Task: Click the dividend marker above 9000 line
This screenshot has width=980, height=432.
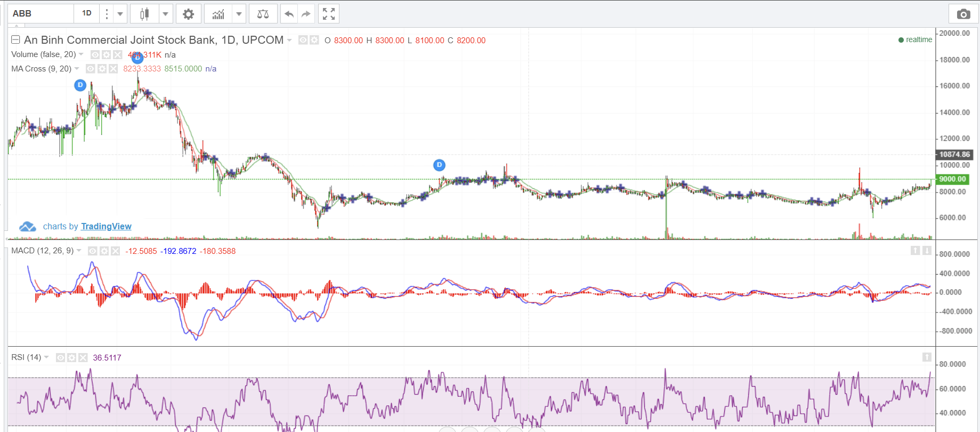Action: (439, 165)
